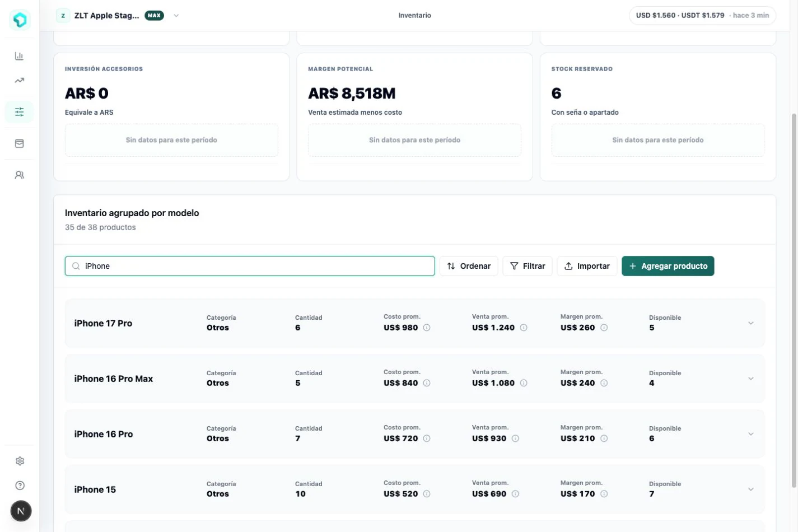Show info for iPhone 16 Pro margen prom.
This screenshot has height=532, width=798.
coord(604,438)
